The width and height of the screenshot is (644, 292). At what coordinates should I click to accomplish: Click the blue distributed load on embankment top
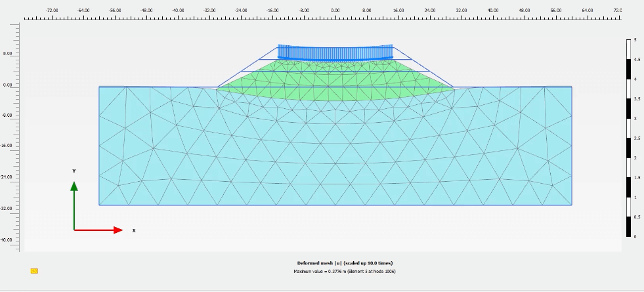pyautogui.click(x=335, y=52)
